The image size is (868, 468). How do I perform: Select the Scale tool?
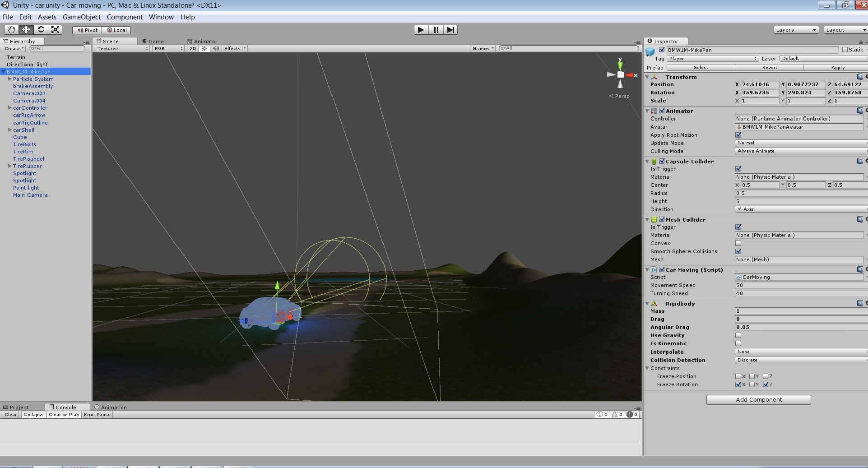click(x=56, y=30)
